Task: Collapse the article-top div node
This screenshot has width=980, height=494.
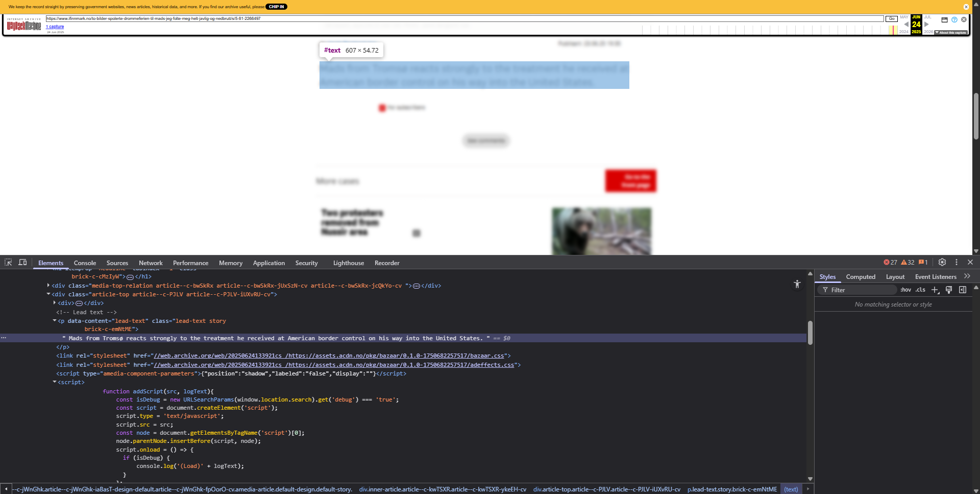Action: pos(48,294)
